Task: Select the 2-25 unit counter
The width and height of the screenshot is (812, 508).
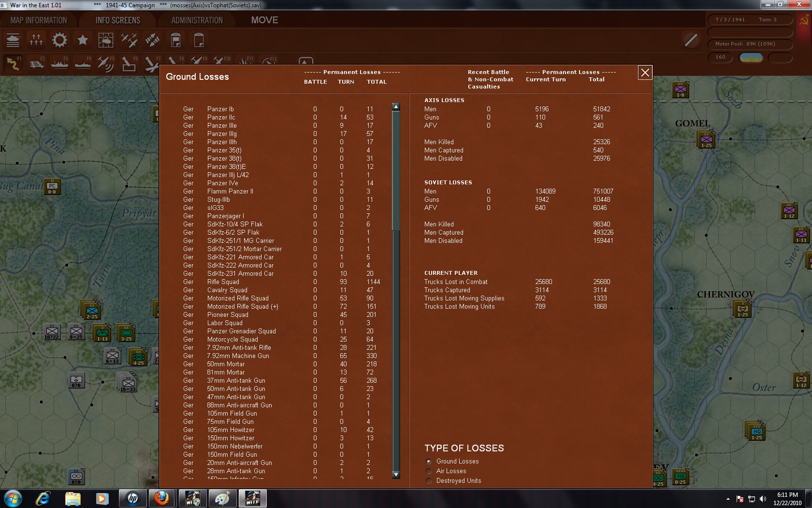Action: [x=92, y=311]
